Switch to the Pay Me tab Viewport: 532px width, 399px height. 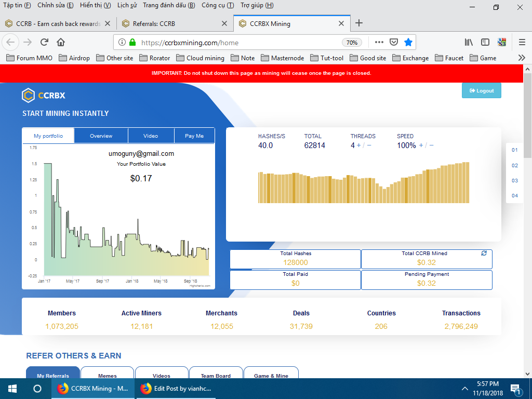coord(194,136)
